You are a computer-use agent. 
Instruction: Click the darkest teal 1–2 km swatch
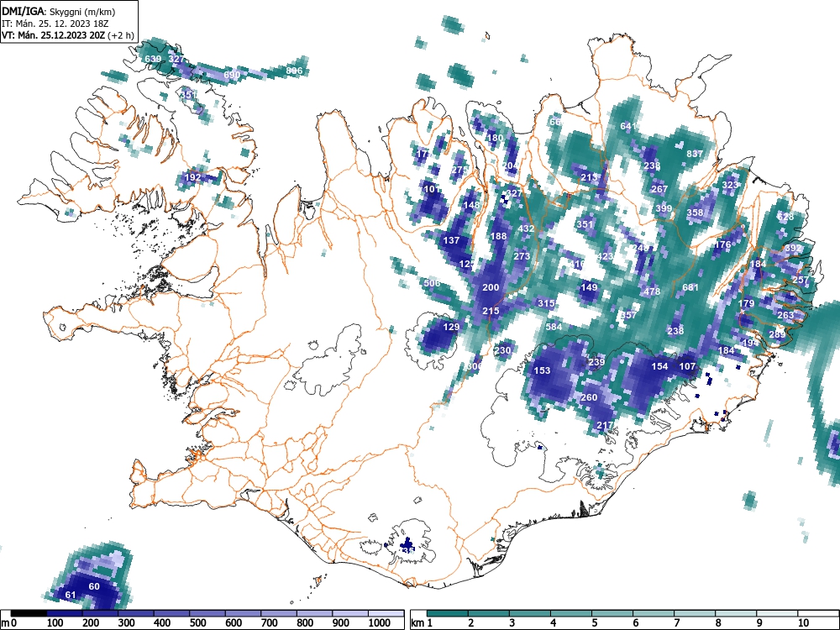tap(448, 613)
